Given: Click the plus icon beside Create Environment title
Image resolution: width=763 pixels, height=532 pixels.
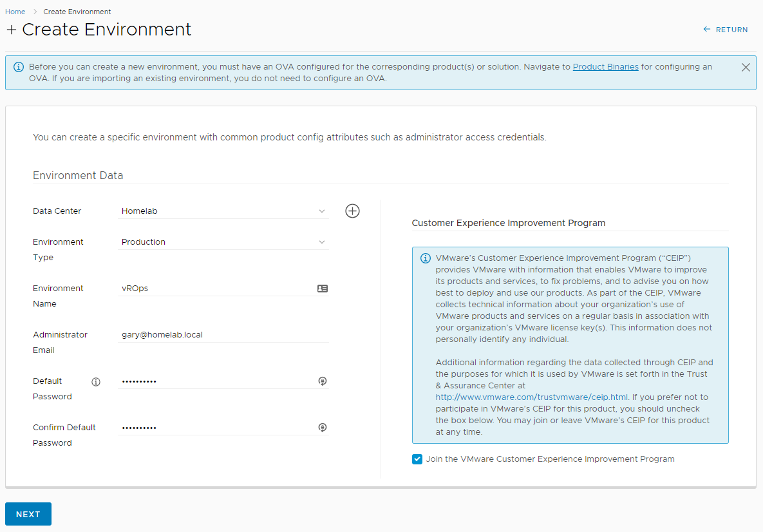Looking at the screenshot, I should tap(11, 30).
